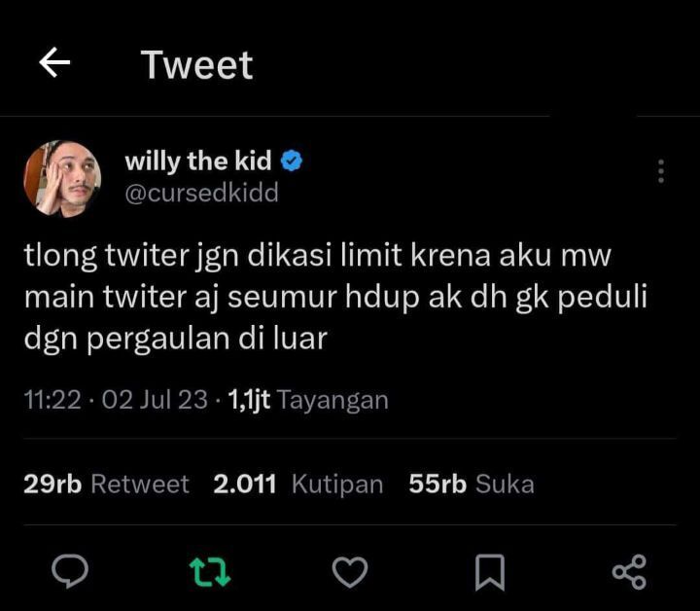Toggle the green retweet icon
Viewport: 700px width, 611px height.
pyautogui.click(x=210, y=572)
